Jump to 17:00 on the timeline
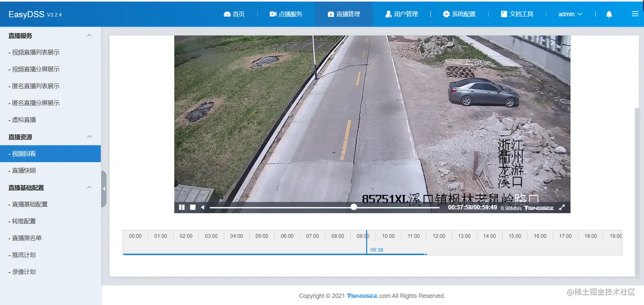Screen dimensions: 644x305 click(x=565, y=236)
